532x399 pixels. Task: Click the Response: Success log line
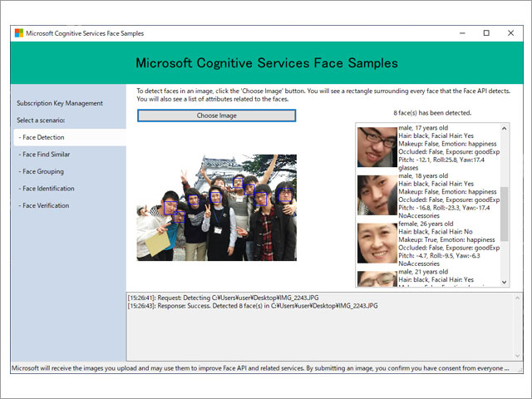coord(253,306)
